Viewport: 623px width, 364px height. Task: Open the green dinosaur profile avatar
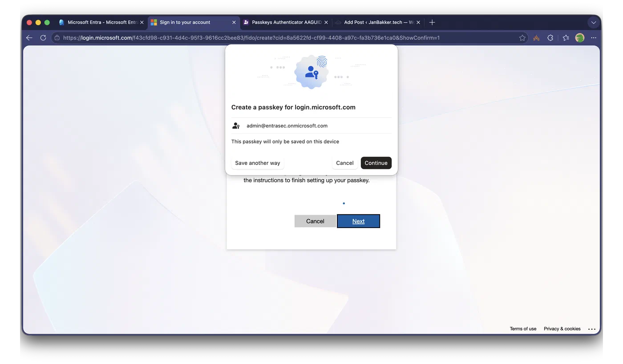click(x=579, y=38)
